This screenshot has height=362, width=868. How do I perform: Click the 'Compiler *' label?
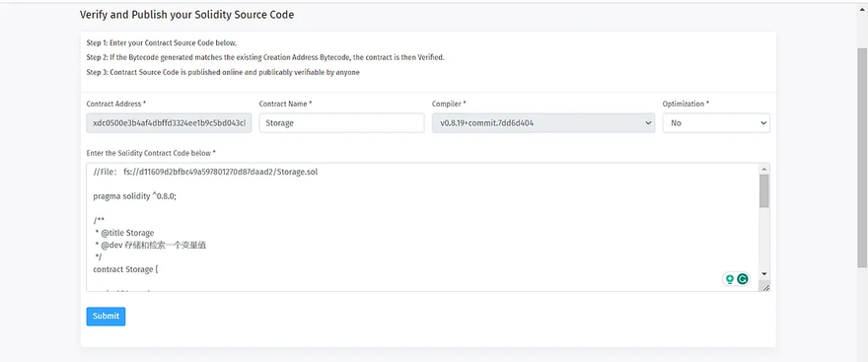[x=449, y=104]
